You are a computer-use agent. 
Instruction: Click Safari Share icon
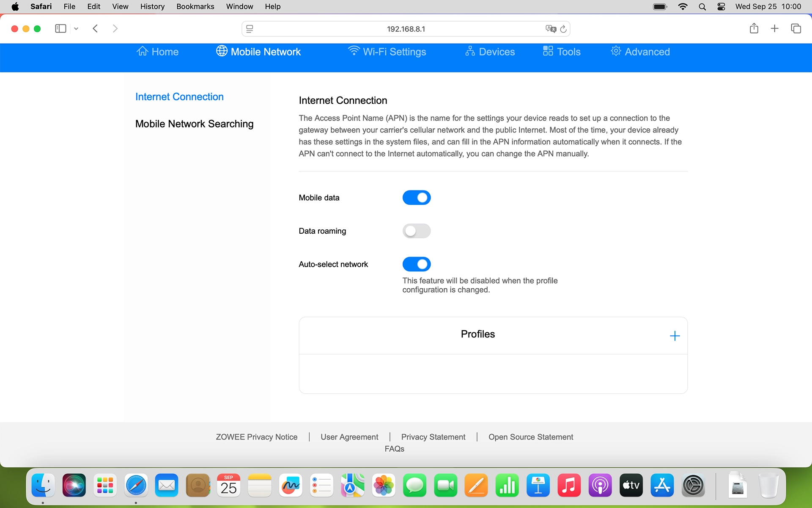[x=754, y=28]
